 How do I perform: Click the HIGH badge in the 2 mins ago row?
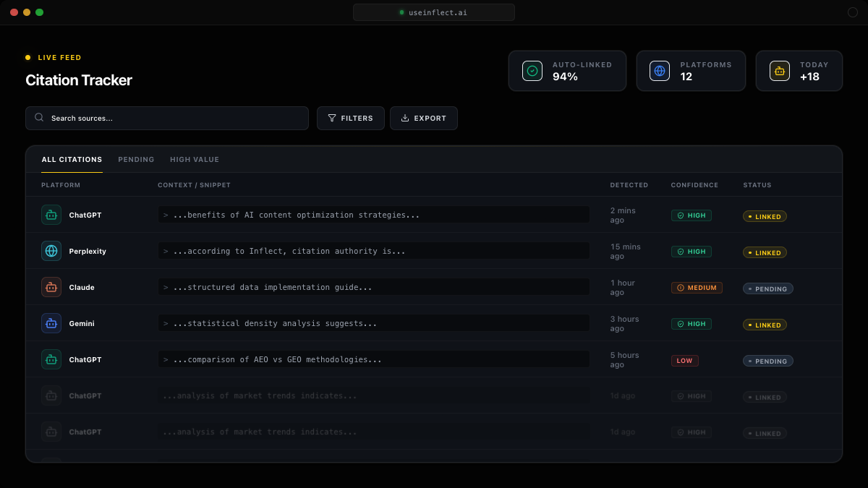pyautogui.click(x=692, y=215)
